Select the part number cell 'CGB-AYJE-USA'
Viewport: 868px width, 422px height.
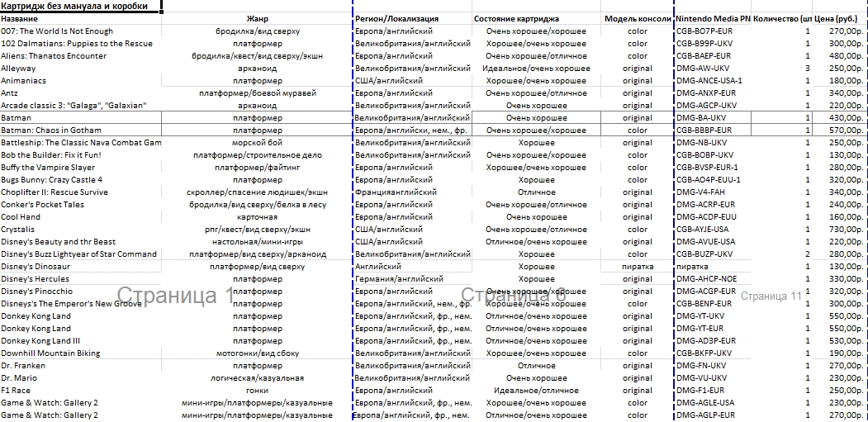click(x=713, y=230)
